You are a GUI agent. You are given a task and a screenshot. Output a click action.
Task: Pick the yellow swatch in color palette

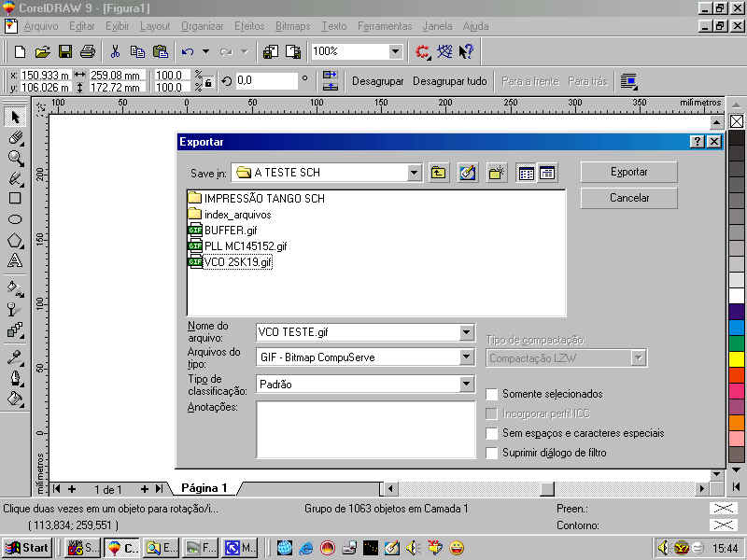click(737, 358)
